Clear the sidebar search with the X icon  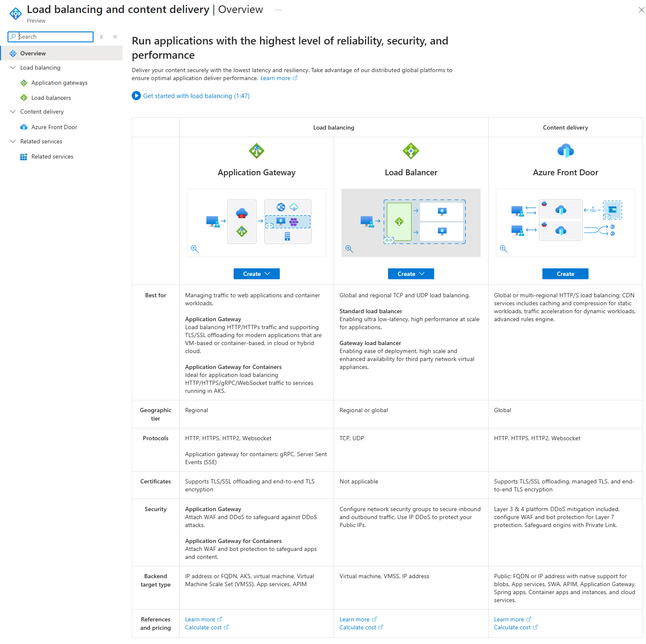click(101, 37)
